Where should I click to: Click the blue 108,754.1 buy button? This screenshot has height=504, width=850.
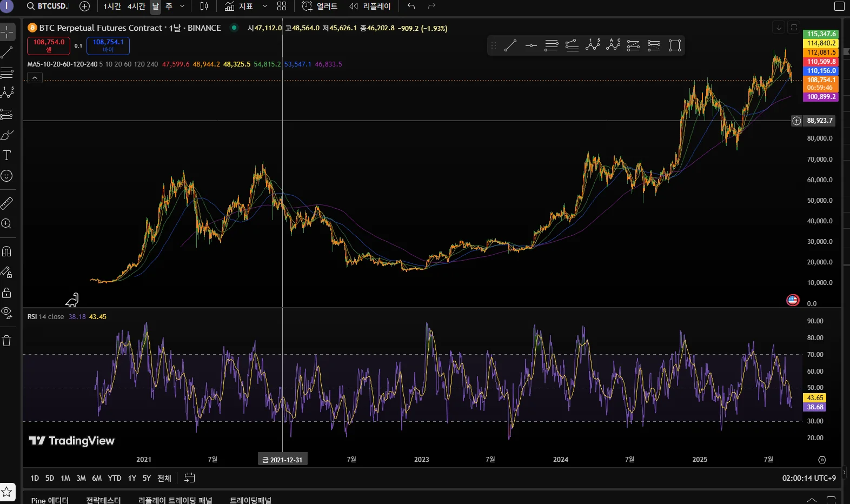108,45
